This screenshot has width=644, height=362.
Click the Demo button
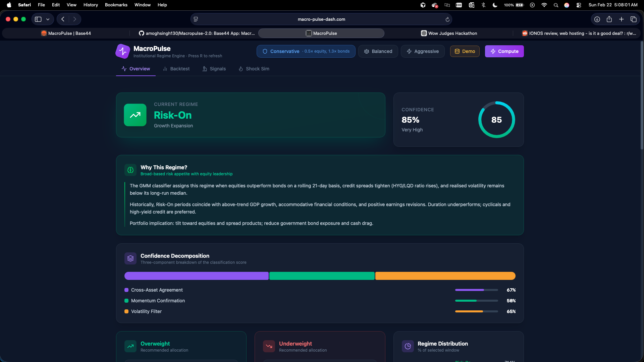click(465, 51)
